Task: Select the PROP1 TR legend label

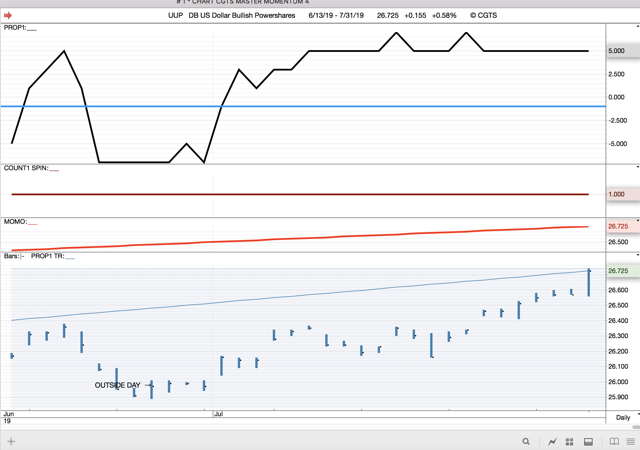Action: tap(47, 256)
